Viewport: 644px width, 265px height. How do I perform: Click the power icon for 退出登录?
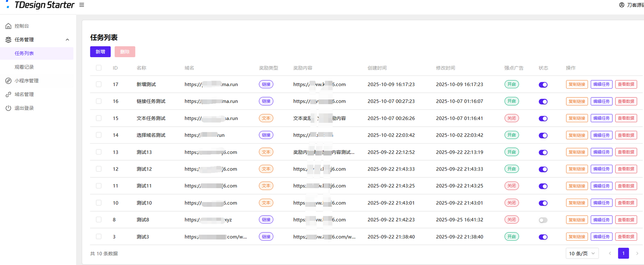[x=8, y=108]
